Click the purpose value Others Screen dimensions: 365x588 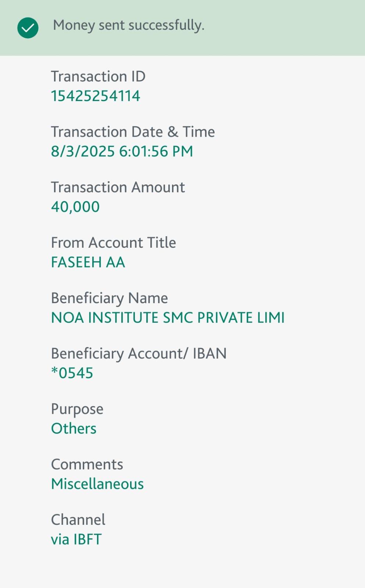click(74, 429)
